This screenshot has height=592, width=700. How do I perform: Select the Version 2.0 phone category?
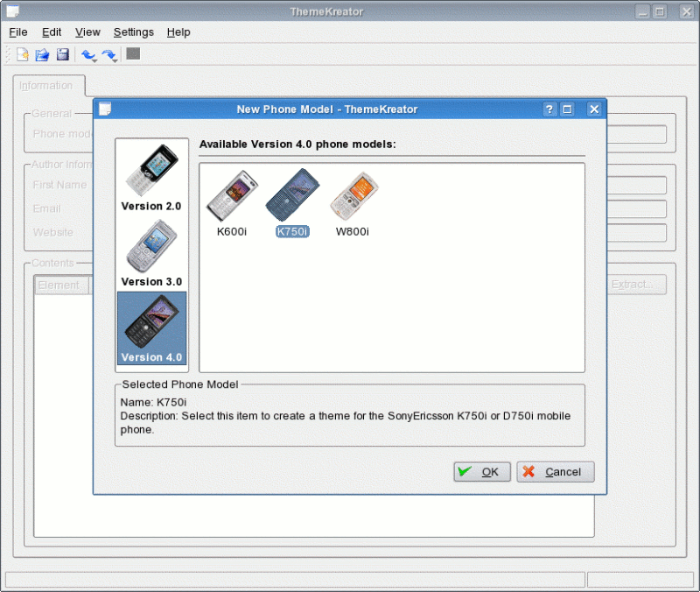point(151,178)
